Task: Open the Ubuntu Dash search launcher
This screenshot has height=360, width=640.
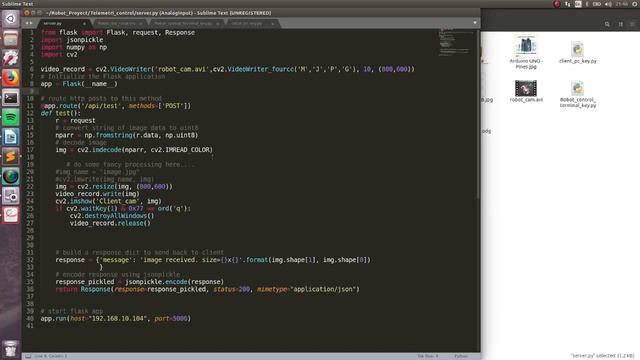Action: (x=11, y=19)
